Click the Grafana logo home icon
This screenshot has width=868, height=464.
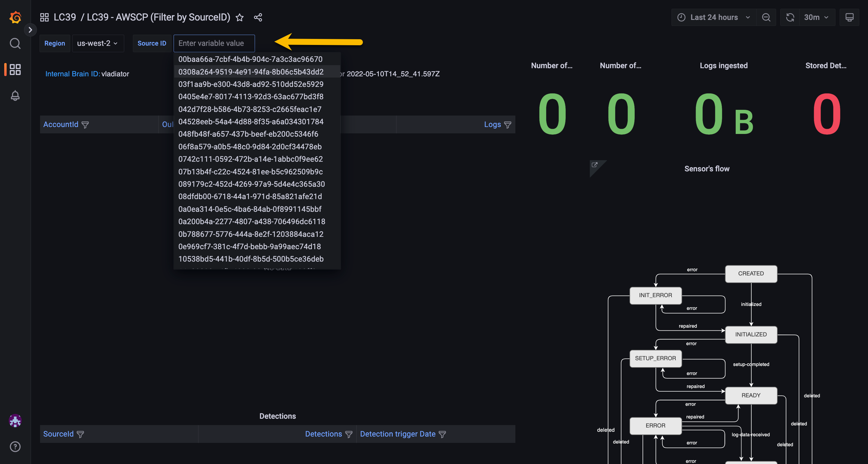tap(15, 17)
